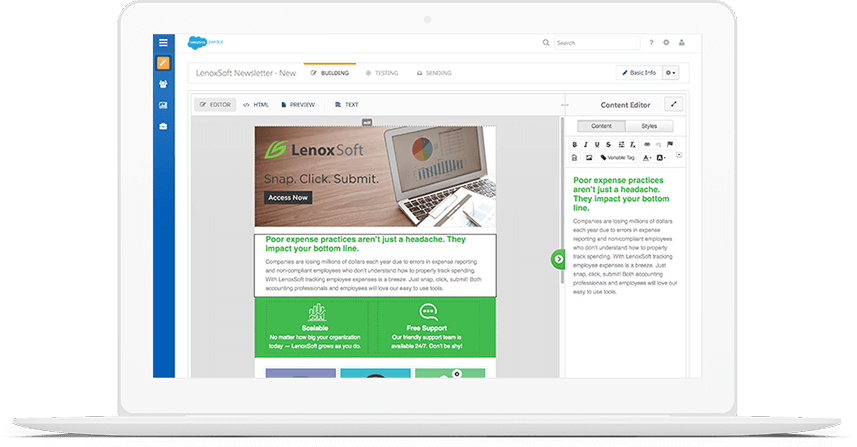Click into the Search field

597,43
